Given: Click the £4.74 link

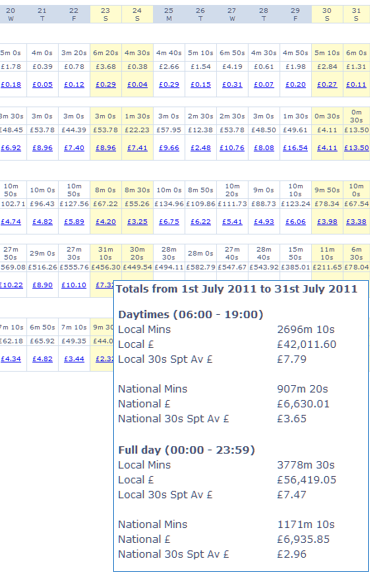Looking at the screenshot, I should click(11, 221).
